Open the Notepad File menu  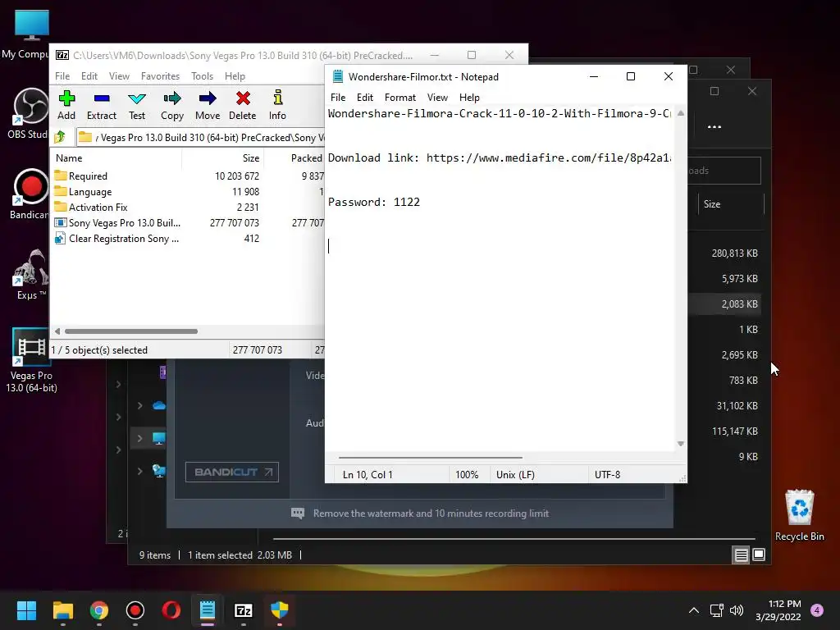click(338, 98)
